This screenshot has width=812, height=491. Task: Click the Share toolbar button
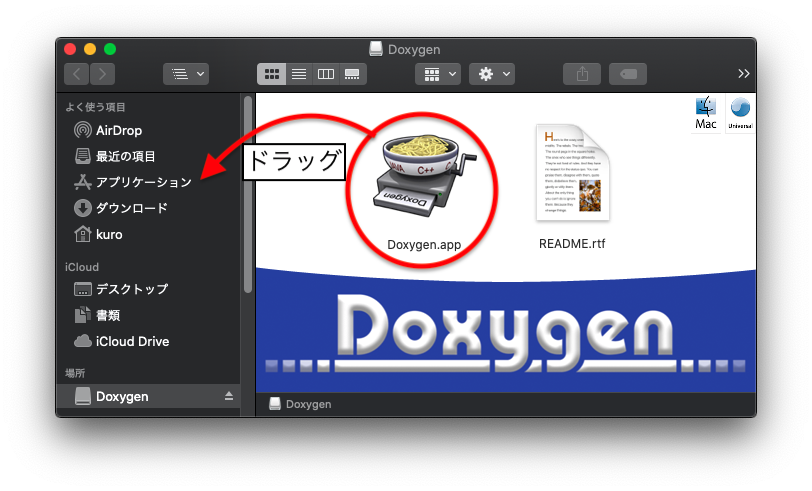(582, 74)
